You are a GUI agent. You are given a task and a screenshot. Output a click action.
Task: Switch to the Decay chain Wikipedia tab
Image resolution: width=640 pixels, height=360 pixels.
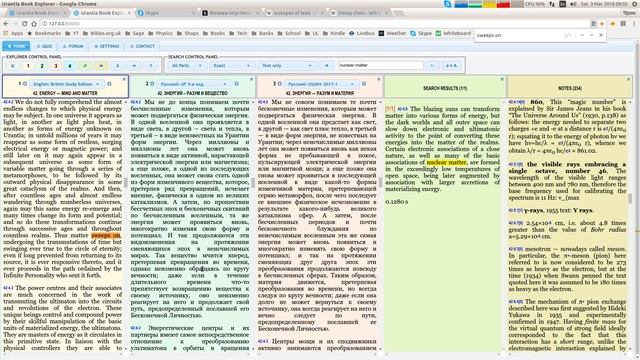(358, 13)
